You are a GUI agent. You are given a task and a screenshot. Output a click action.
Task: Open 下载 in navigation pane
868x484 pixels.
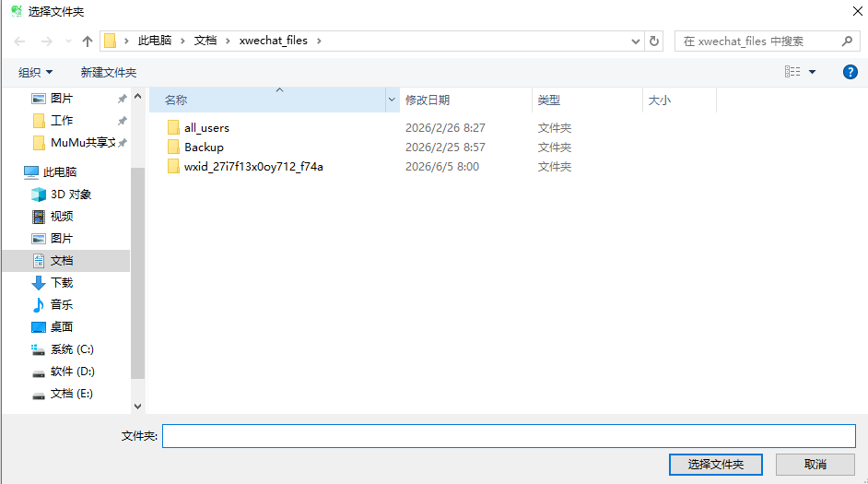[x=62, y=283]
